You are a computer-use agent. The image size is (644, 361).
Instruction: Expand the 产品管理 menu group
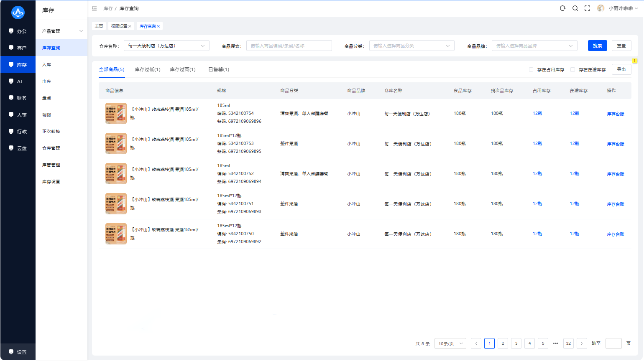tap(61, 31)
